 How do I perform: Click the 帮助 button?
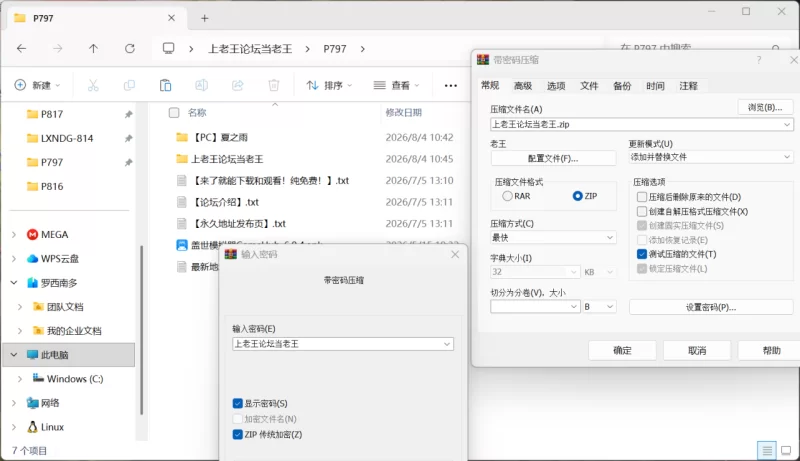pos(769,350)
